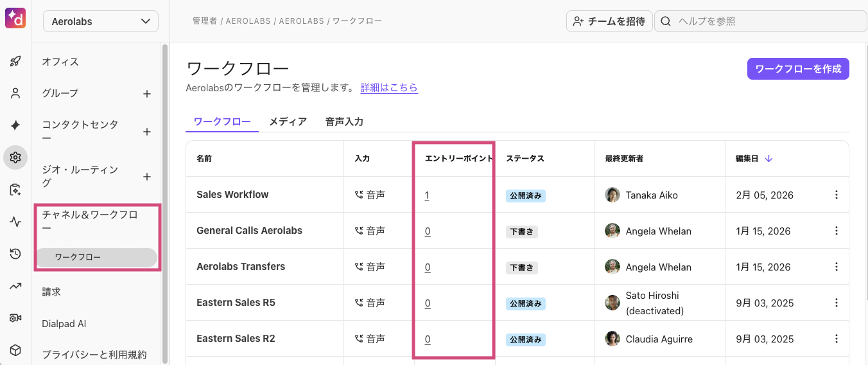Open entry point count 1 for Sales Workflow
The image size is (868, 365).
[427, 195]
